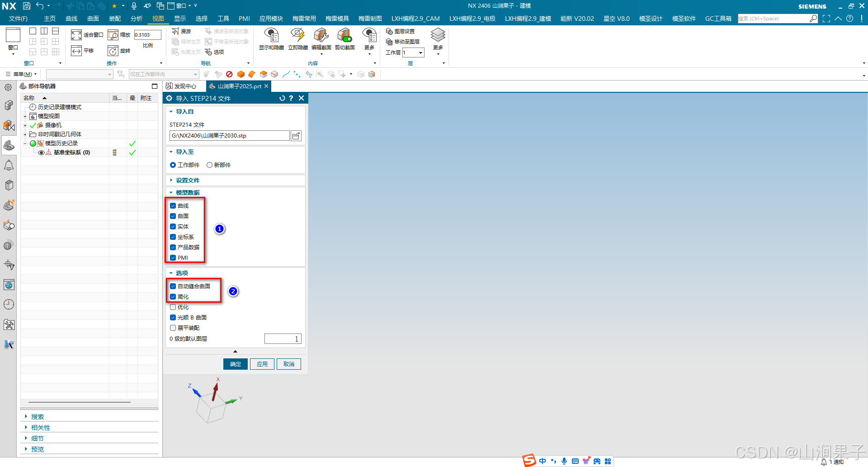Select the Pan (平移) tool icon
Image resolution: width=868 pixels, height=467 pixels.
(76, 51)
